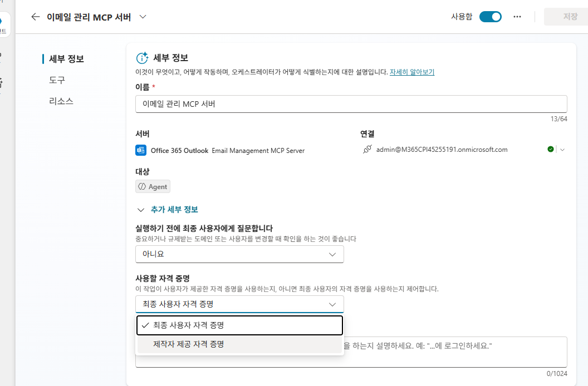The height and width of the screenshot is (386, 588).
Task: Click the green connection status checkmark
Action: 551,149
